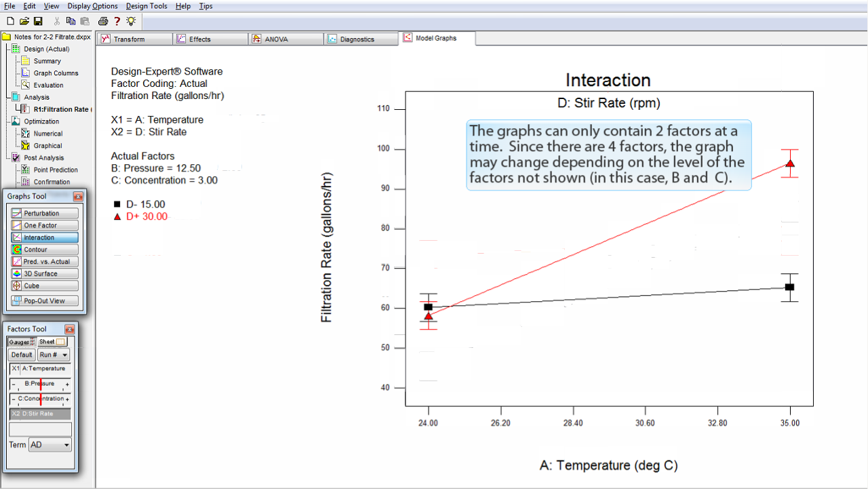868x489 pixels.
Task: Select the Notes for 2-2 Filtrate.dxpx folder
Action: coord(47,37)
